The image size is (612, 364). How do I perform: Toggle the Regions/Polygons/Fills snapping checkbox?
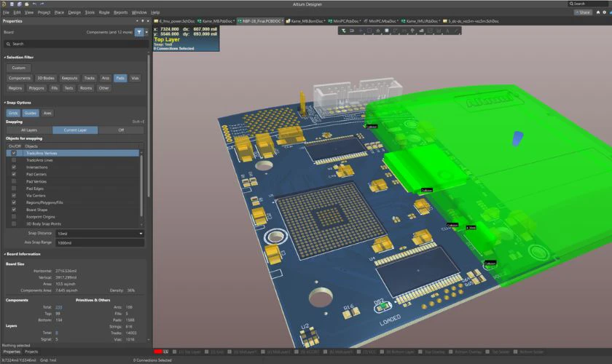(x=14, y=202)
